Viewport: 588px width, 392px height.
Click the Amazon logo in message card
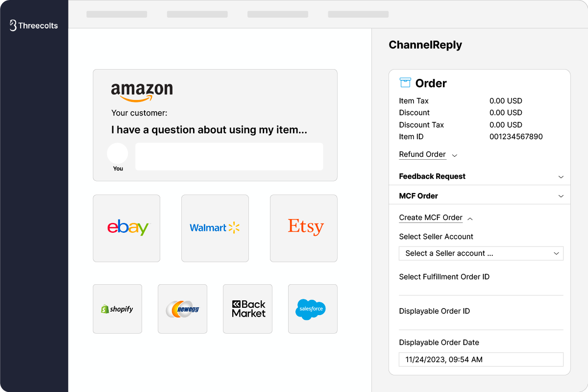142,92
